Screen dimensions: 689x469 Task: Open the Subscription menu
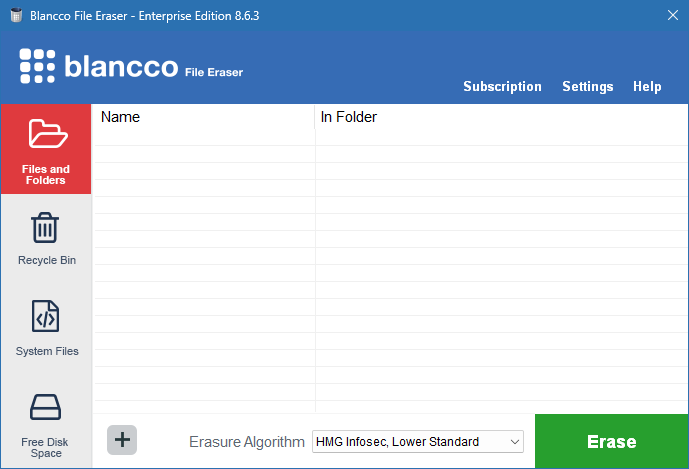[502, 87]
